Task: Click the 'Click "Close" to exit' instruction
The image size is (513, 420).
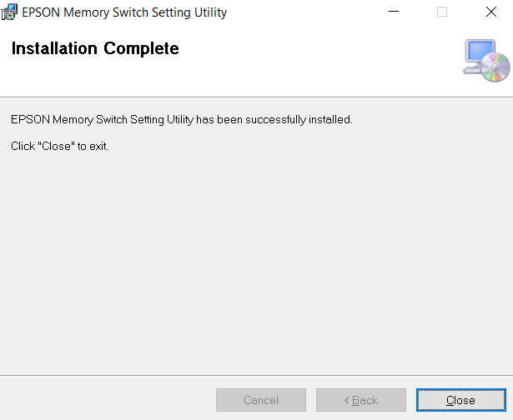Action: [x=59, y=147]
